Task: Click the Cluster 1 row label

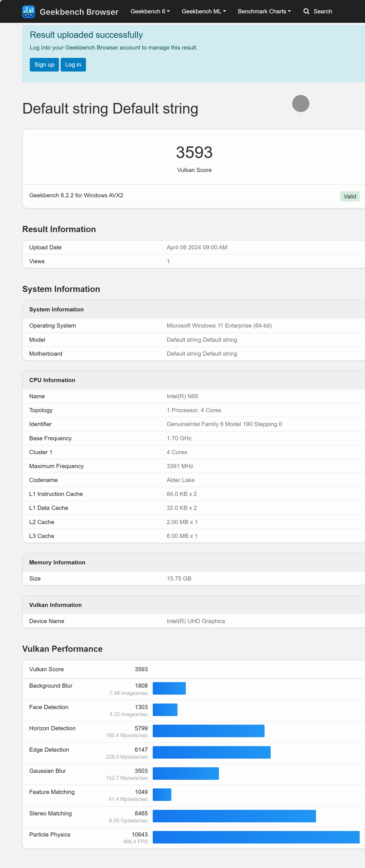Action: pyautogui.click(x=41, y=452)
